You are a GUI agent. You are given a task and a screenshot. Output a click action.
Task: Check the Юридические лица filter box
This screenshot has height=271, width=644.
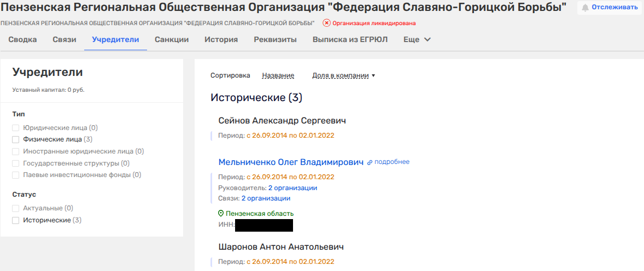[x=16, y=128]
